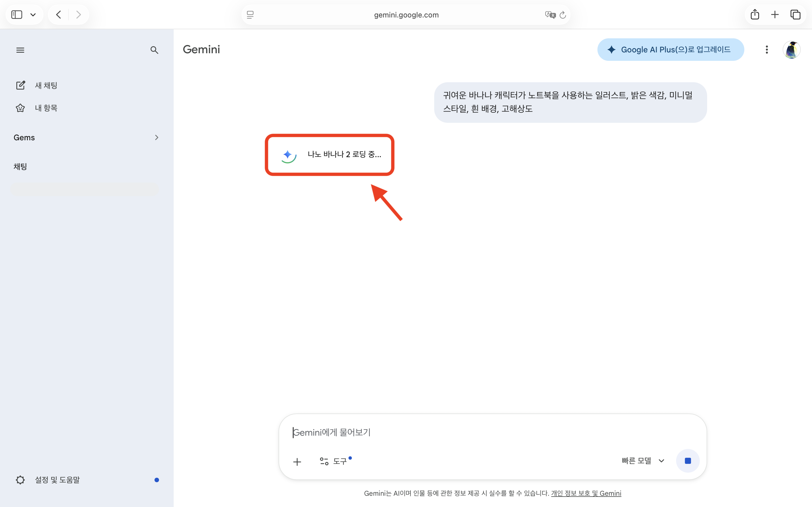Show Safari tab overview

pos(796,14)
